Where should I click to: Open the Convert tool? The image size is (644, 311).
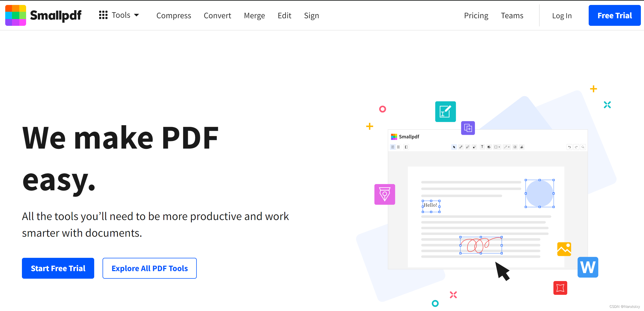tap(218, 16)
